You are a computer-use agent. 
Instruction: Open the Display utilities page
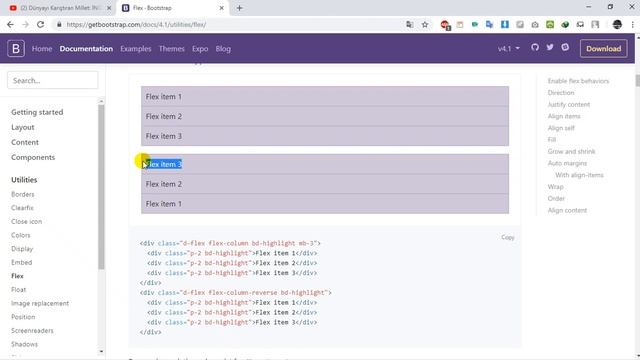tap(22, 249)
